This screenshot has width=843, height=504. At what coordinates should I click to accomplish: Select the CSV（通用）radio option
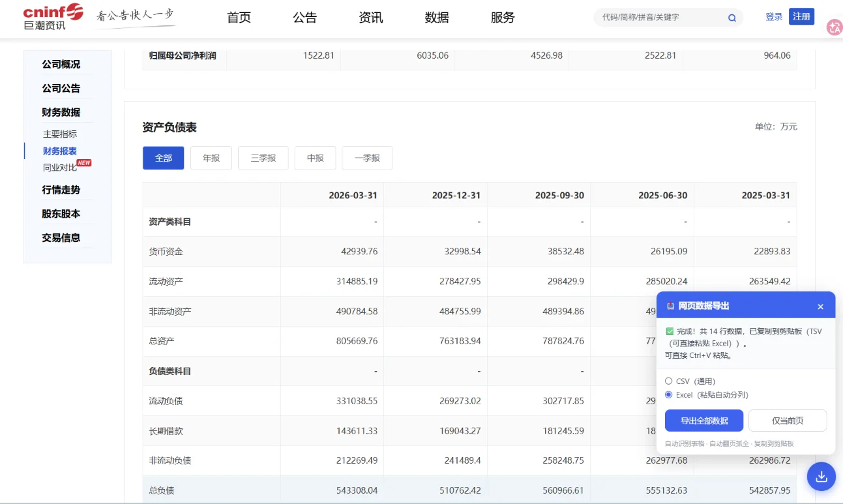[668, 381]
